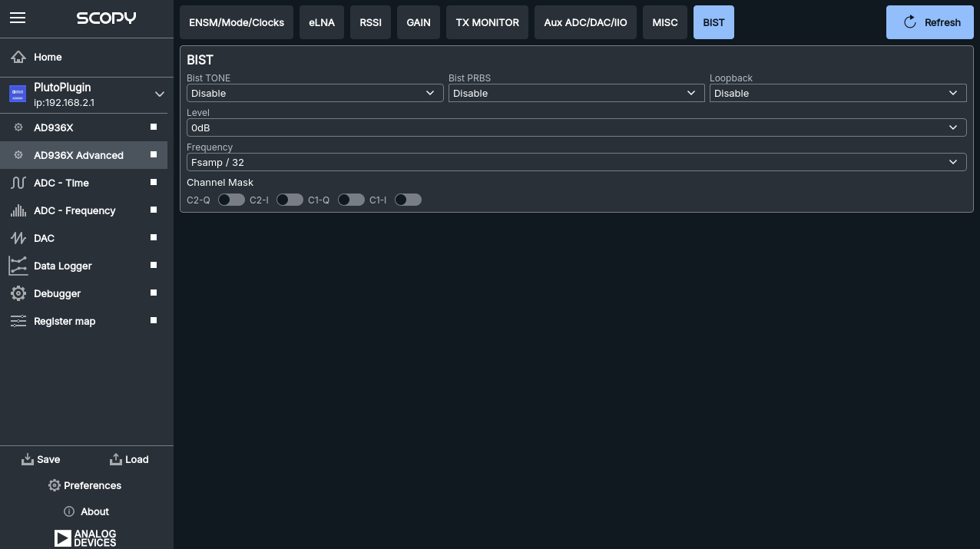
Task: Open the Register map tool
Action: 84,321
